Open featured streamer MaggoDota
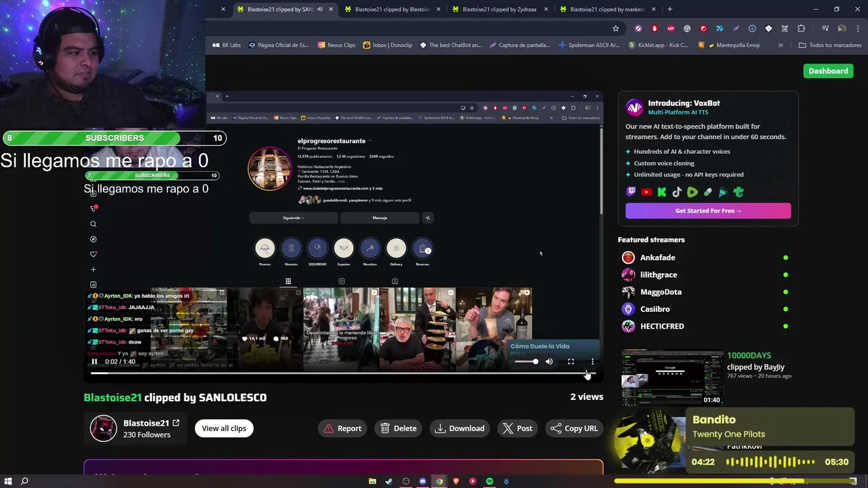This screenshot has width=868, height=488. pyautogui.click(x=660, y=292)
